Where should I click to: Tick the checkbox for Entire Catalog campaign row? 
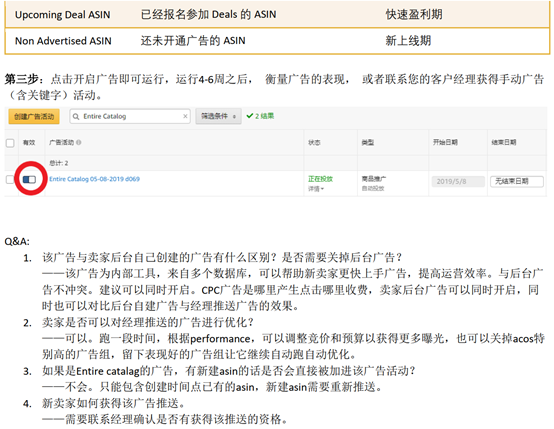point(10,180)
